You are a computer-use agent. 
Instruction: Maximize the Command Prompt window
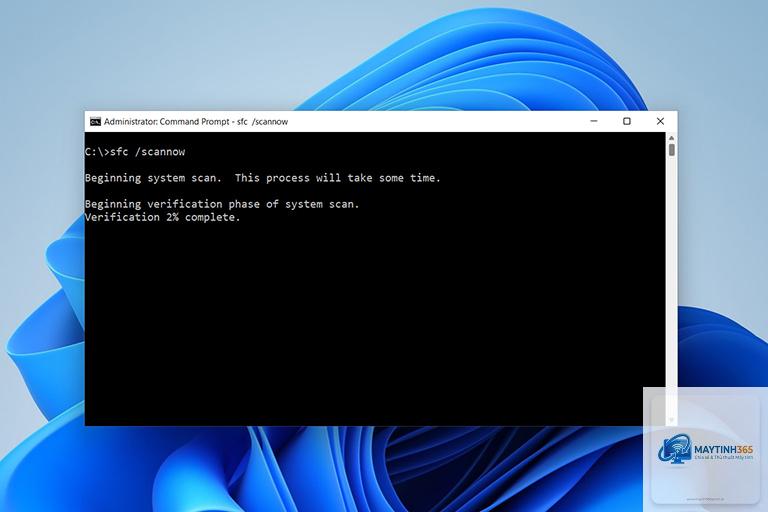pos(626,121)
